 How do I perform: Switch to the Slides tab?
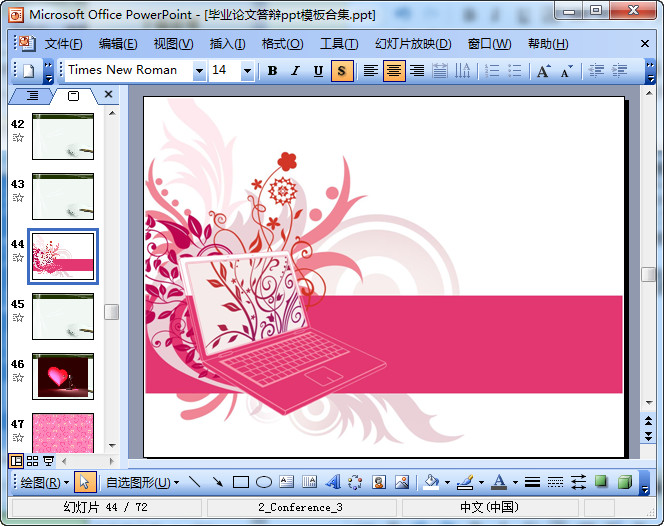click(73, 96)
